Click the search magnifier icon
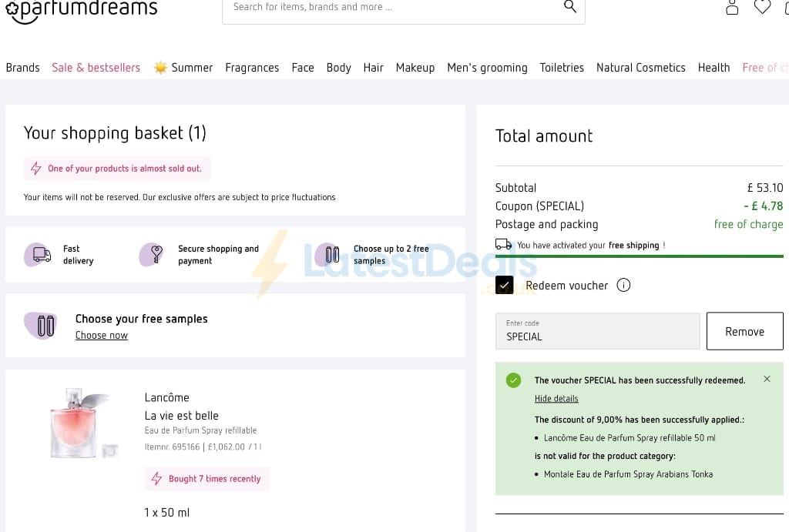This screenshot has height=532, width=789. click(569, 6)
